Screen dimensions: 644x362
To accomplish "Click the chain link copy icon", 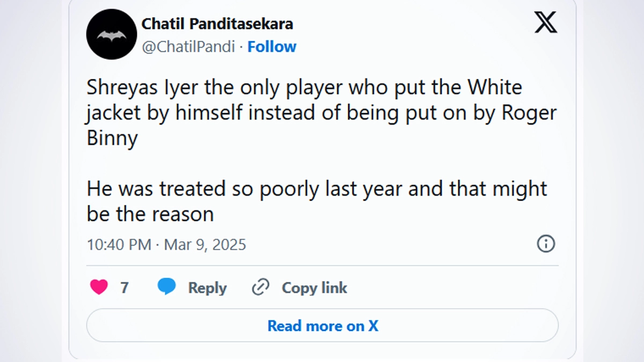I will (260, 288).
